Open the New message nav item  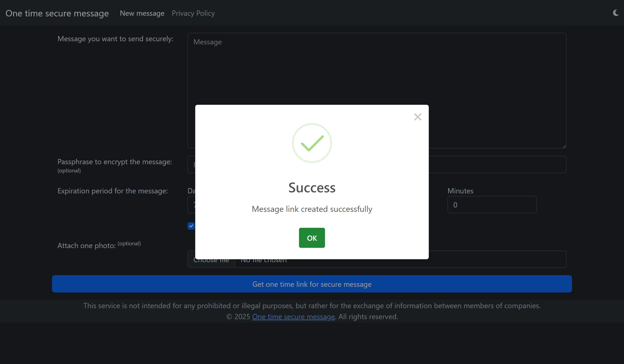pyautogui.click(x=142, y=13)
